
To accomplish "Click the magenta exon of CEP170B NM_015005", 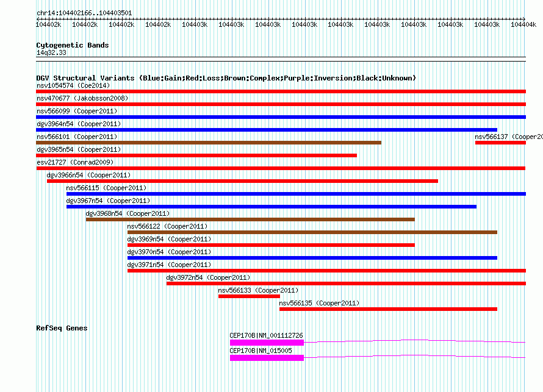I will click(x=267, y=358).
